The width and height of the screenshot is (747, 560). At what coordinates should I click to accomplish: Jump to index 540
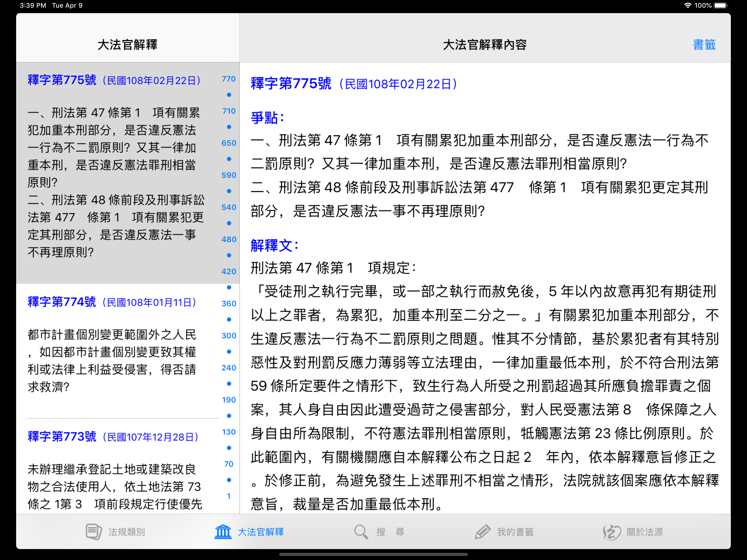tap(229, 207)
